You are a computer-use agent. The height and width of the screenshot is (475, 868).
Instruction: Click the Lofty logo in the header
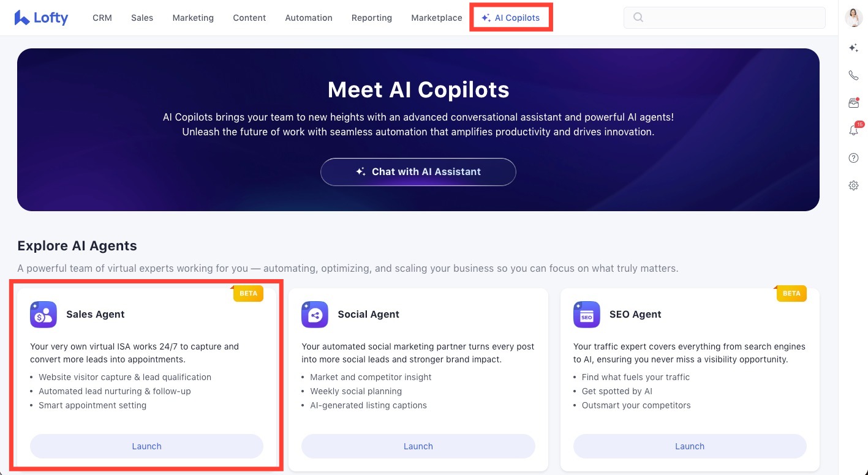coord(41,18)
